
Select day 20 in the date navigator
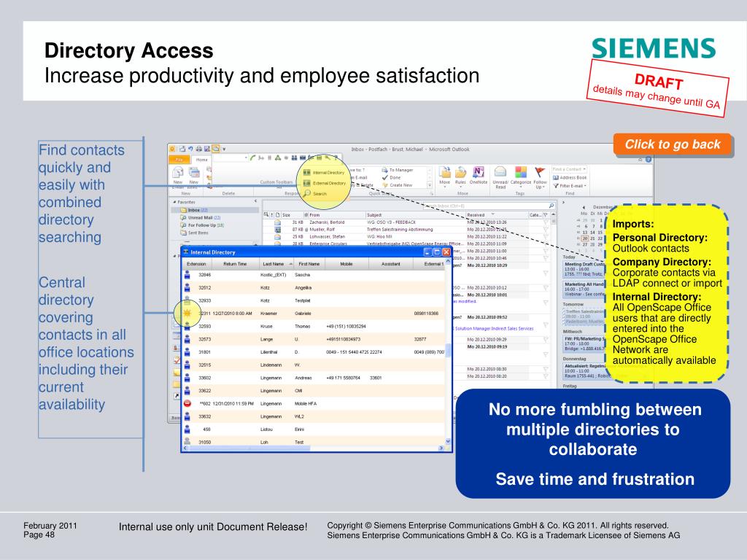pos(585,238)
